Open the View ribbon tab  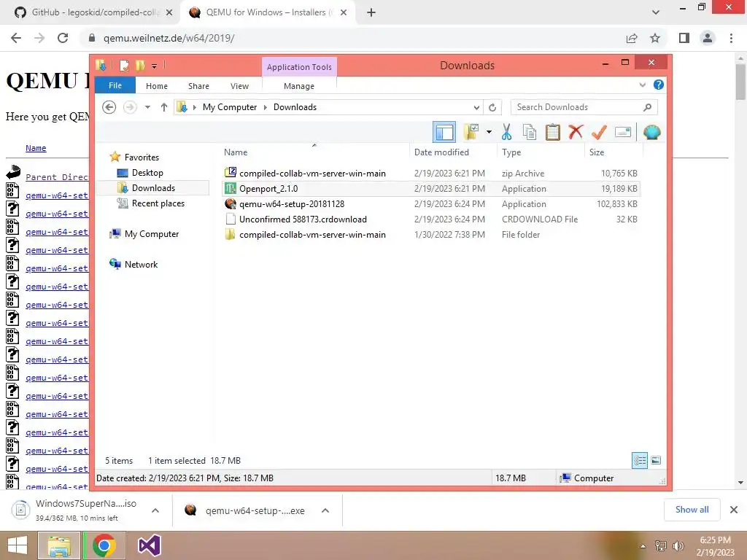pyautogui.click(x=239, y=86)
